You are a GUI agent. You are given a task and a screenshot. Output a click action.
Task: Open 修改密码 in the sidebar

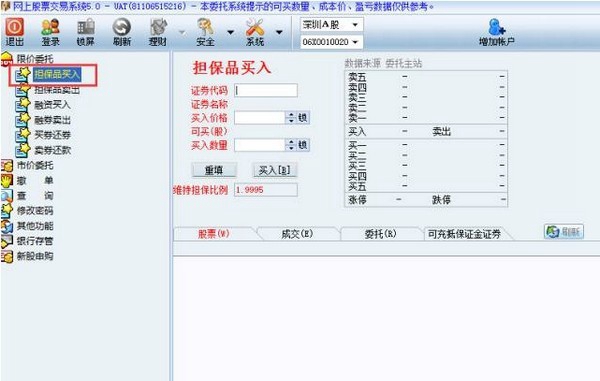(x=35, y=211)
